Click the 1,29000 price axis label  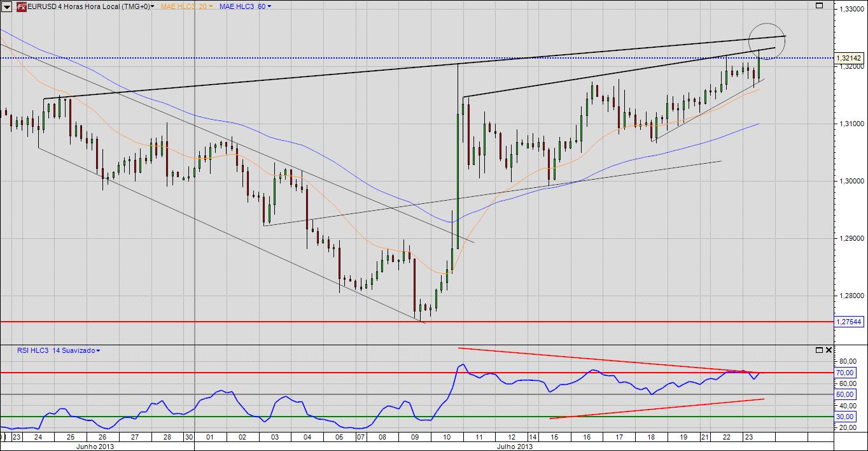(853, 239)
